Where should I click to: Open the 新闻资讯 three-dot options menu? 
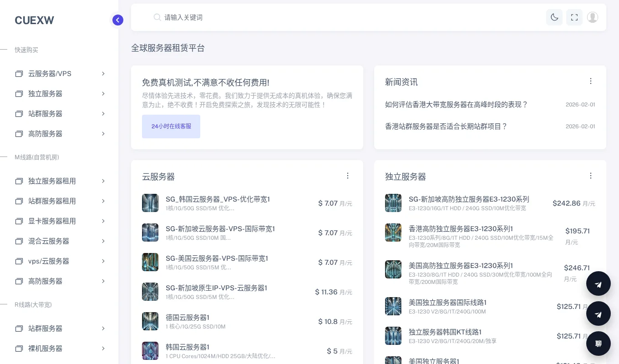pyautogui.click(x=591, y=81)
